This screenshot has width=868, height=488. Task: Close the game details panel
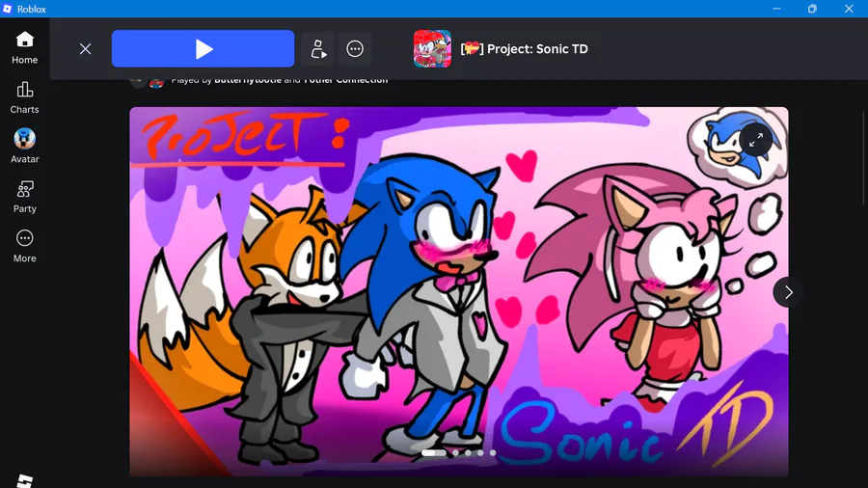pos(85,48)
